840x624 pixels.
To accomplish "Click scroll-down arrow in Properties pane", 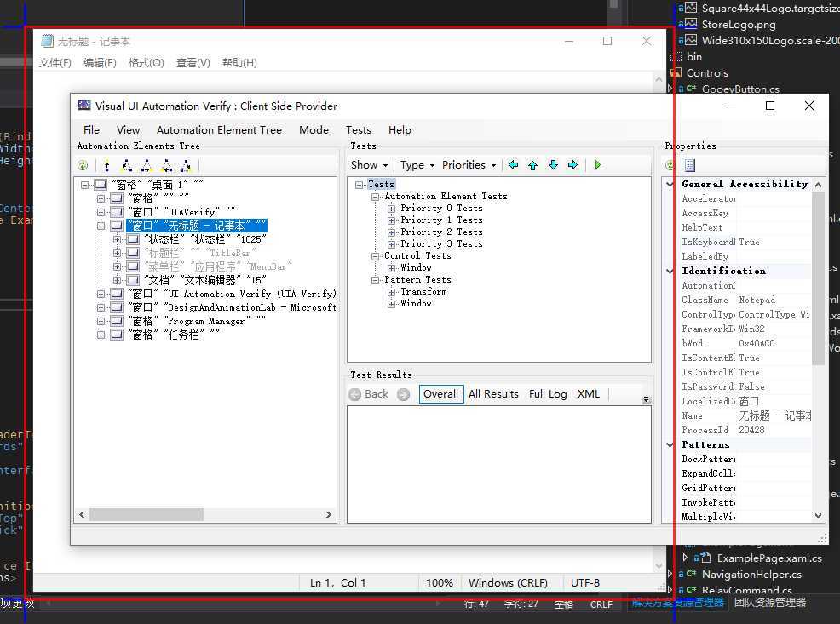I will (818, 516).
